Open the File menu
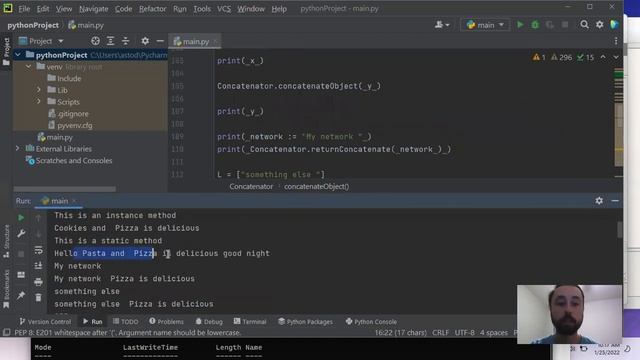Image resolution: width=640 pixels, height=360 pixels. coord(24,9)
